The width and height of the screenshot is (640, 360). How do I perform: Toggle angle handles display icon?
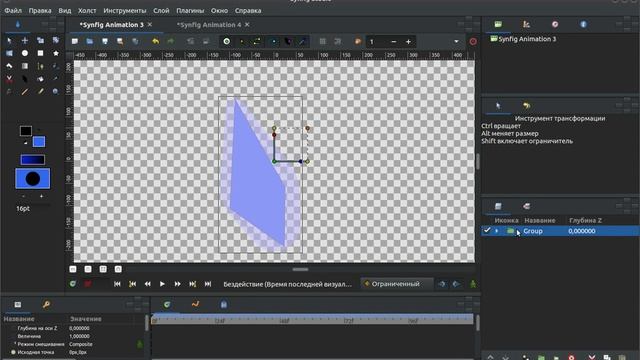(x=302, y=41)
